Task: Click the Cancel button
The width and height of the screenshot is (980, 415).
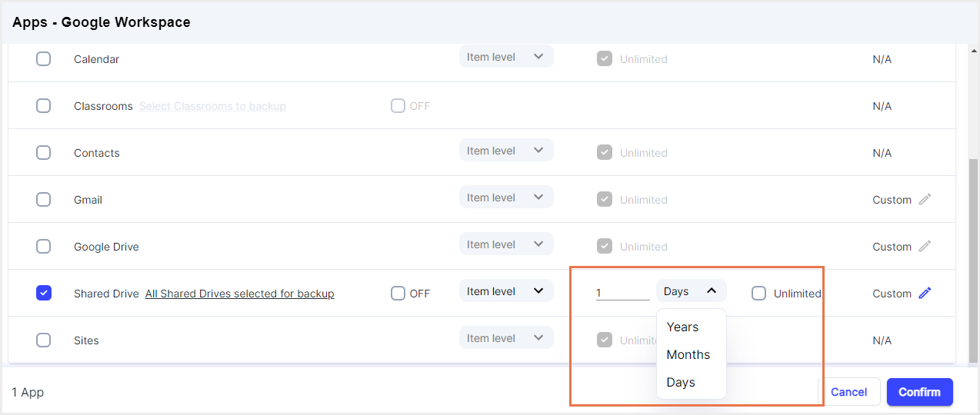Action: coord(848,392)
